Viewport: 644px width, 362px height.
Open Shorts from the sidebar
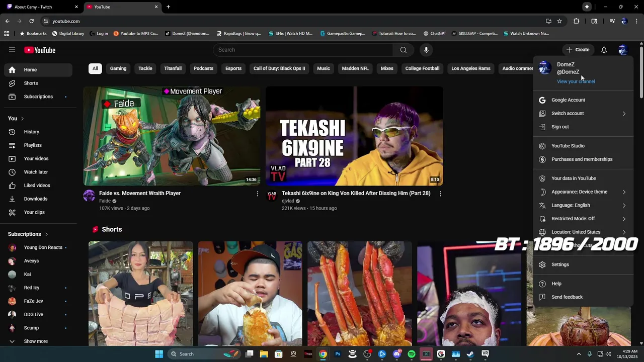click(38, 83)
